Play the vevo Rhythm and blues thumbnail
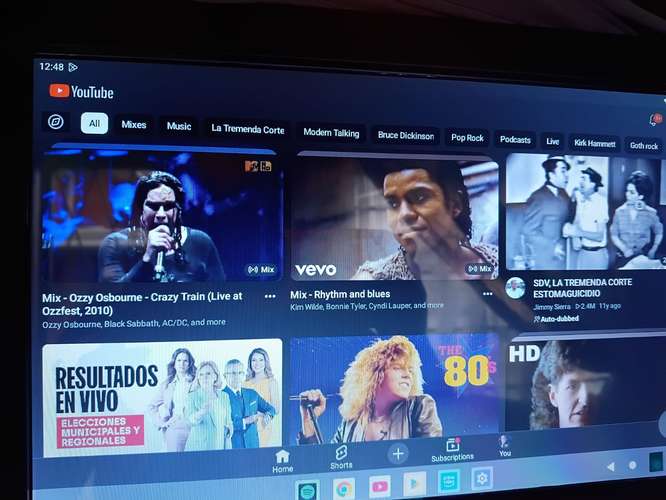The height and width of the screenshot is (500, 666). [x=395, y=217]
